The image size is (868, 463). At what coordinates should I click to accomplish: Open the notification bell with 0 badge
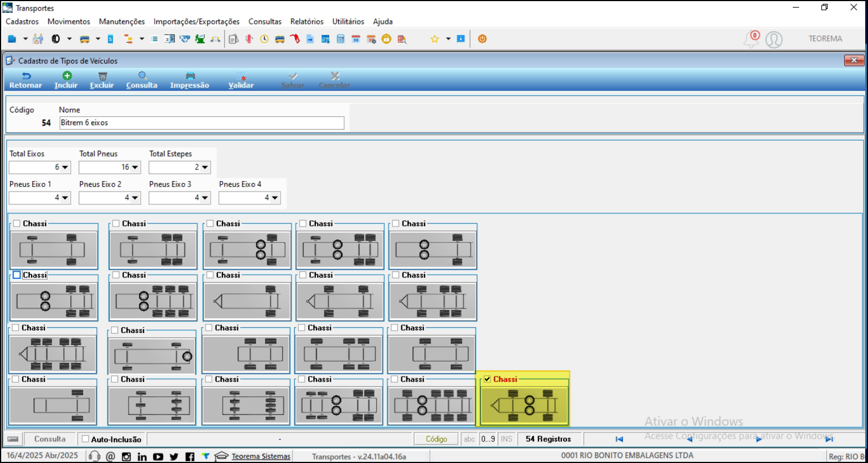pos(752,39)
